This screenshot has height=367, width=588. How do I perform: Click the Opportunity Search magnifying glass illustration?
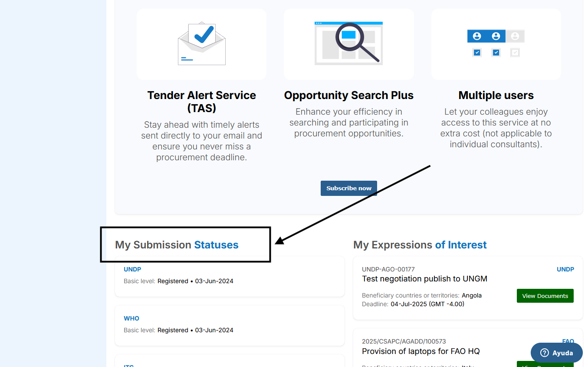click(349, 43)
